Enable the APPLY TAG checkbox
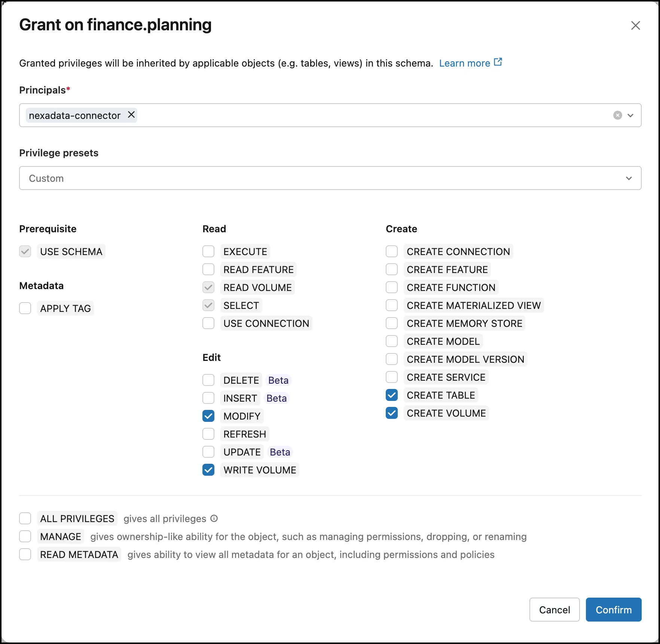660x644 pixels. pos(25,308)
